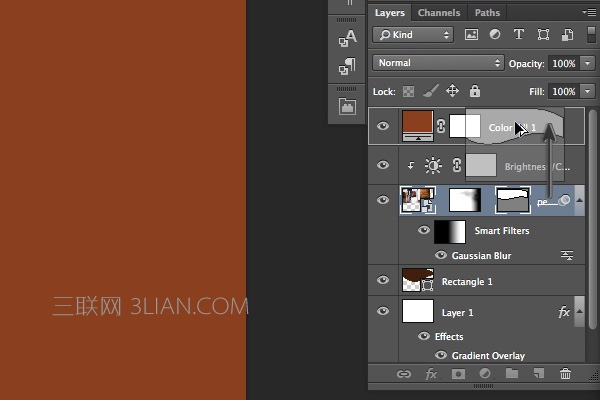Hide the Color Fill 1 layer
This screenshot has width=600, height=400.
383,126
